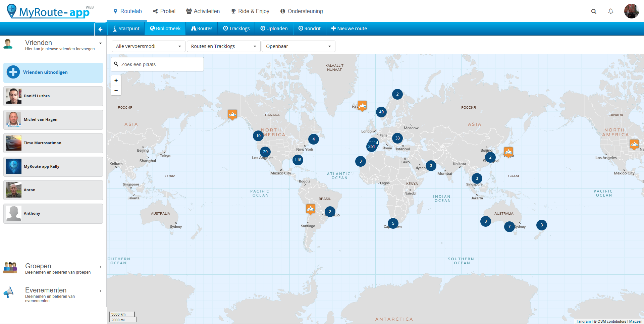The width and height of the screenshot is (644, 324).
Task: Zoom out the map with minus button
Action: [116, 90]
